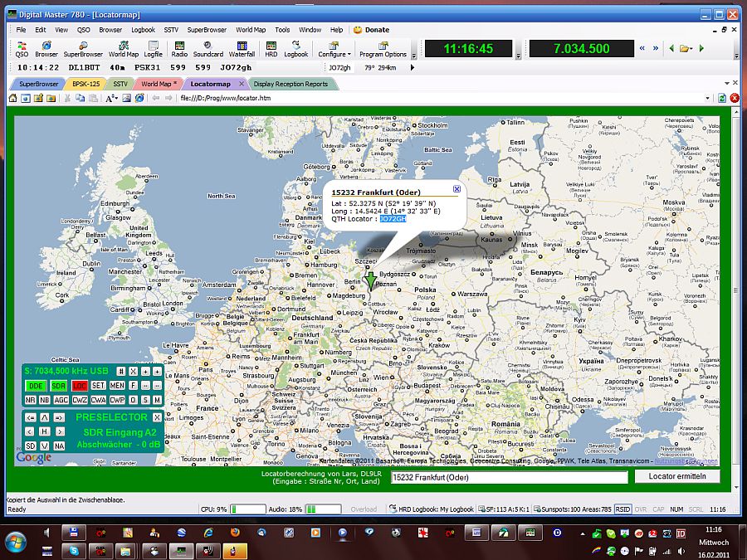Click the QSO toolbar icon
This screenshot has height=560, width=747.
tap(22, 49)
